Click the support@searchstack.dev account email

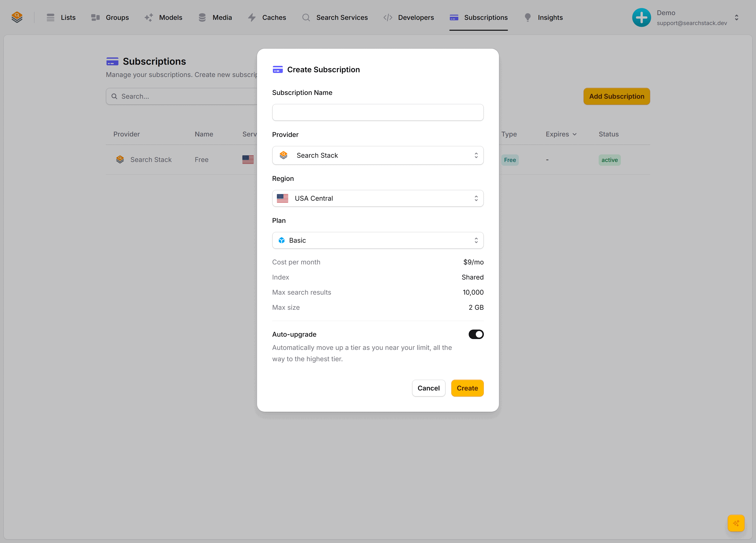[692, 23]
